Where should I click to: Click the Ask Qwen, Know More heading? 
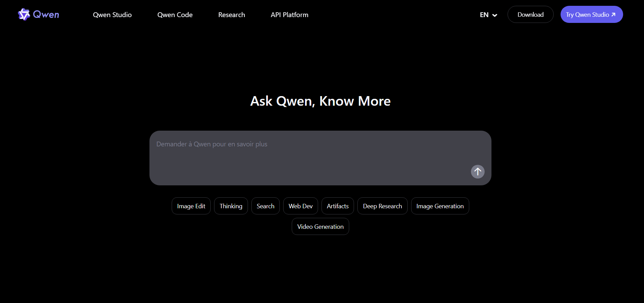[x=320, y=101]
